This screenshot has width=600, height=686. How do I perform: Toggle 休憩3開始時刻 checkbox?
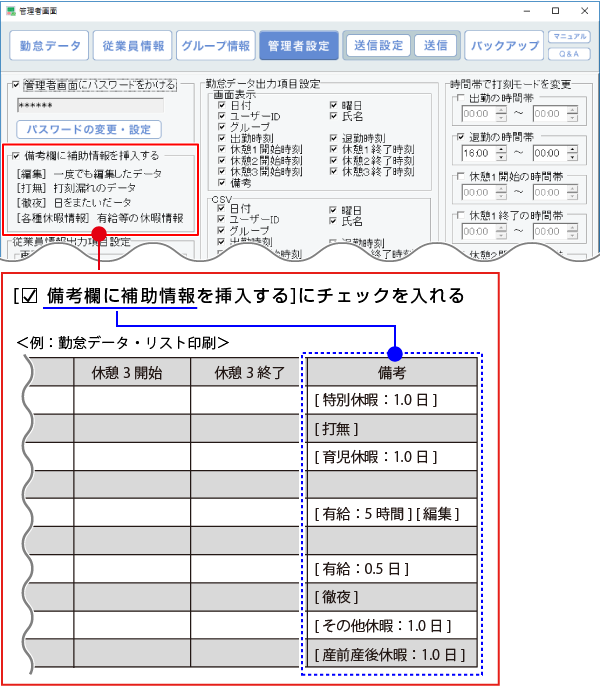click(221, 171)
